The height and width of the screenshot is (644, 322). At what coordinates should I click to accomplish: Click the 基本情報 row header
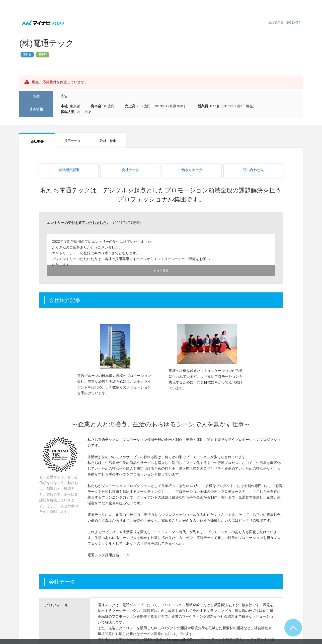36,109
